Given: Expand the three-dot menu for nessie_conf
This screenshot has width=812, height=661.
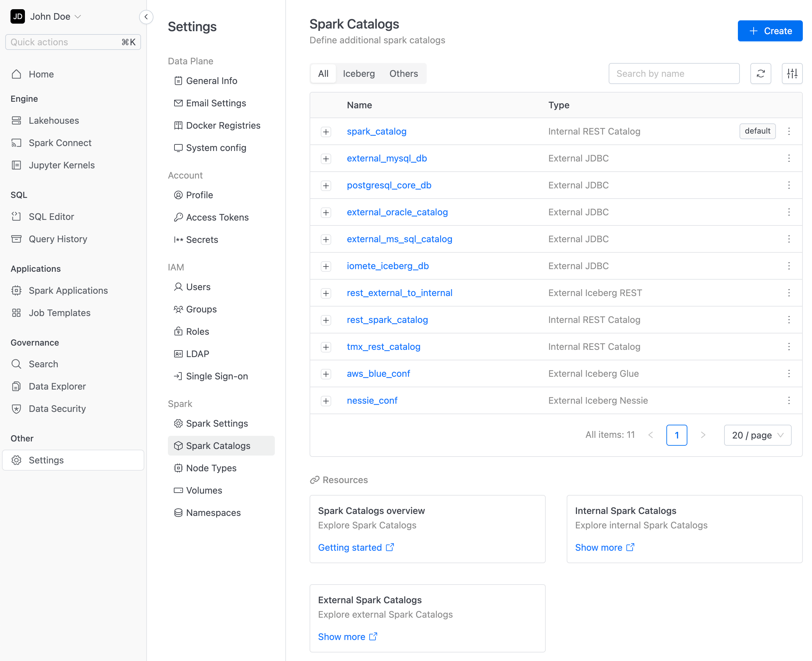Looking at the screenshot, I should (x=789, y=401).
